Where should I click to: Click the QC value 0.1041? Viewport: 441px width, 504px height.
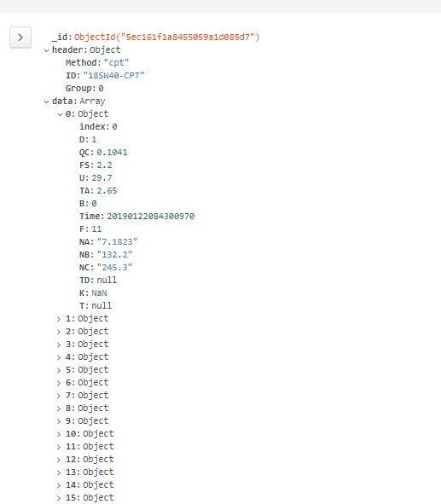pos(112,153)
